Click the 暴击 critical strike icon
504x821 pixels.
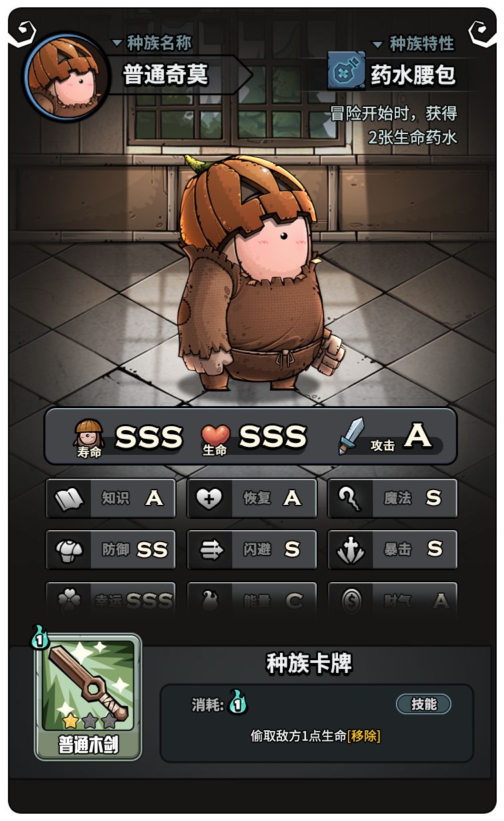coord(351,550)
